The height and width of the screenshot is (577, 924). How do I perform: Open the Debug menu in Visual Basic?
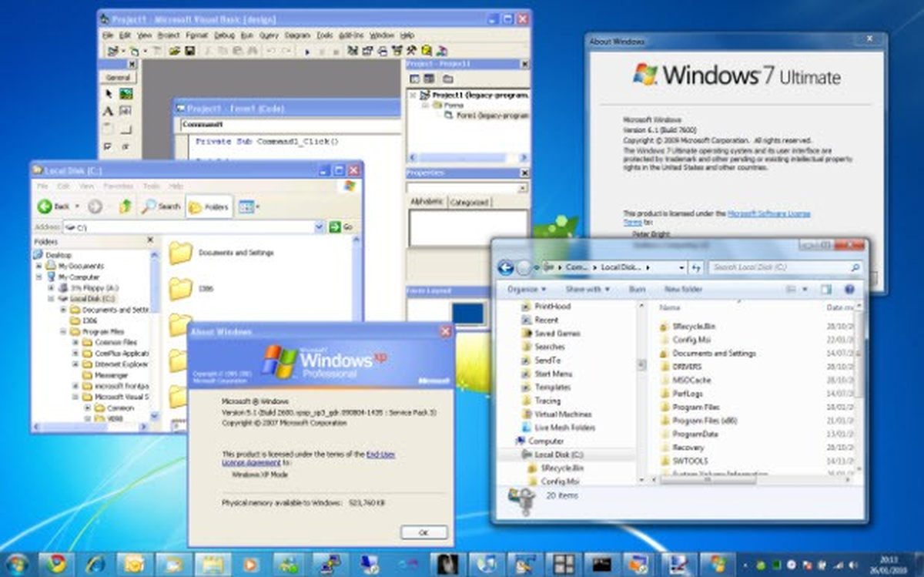coord(224,35)
